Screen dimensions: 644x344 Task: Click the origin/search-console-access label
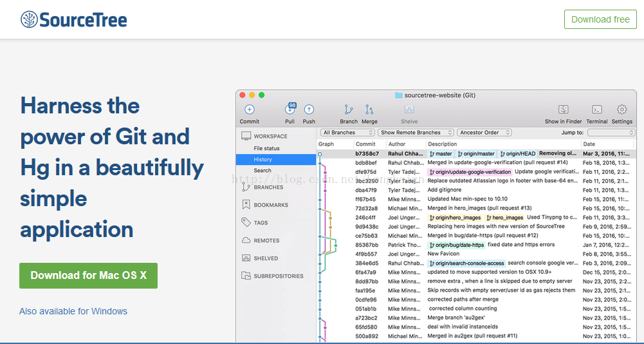coord(466,263)
